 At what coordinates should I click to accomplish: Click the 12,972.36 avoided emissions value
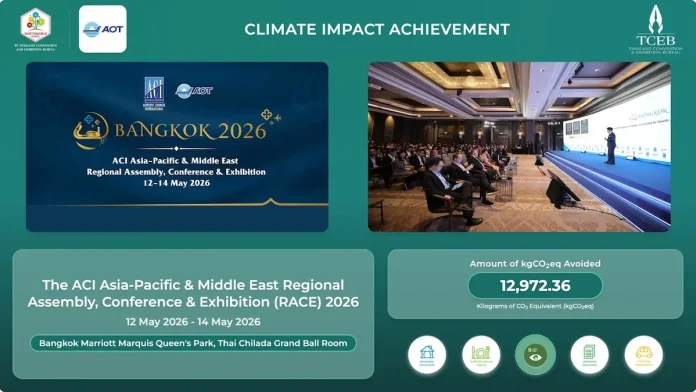535,285
